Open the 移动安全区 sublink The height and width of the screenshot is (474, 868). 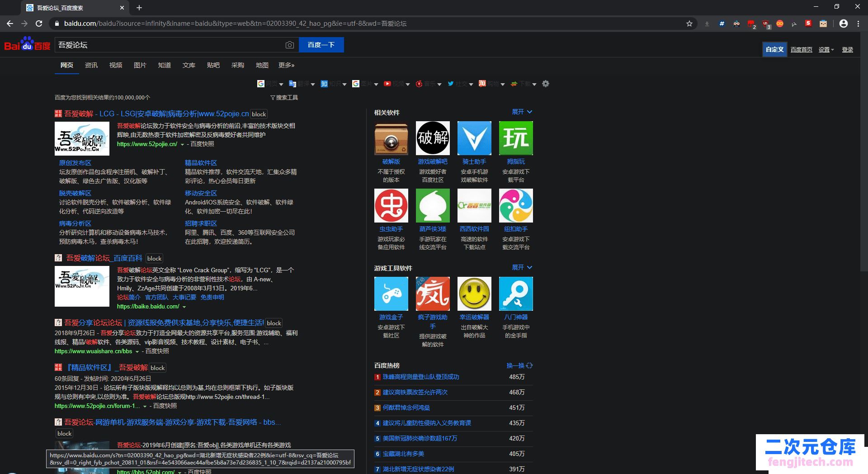click(x=201, y=193)
